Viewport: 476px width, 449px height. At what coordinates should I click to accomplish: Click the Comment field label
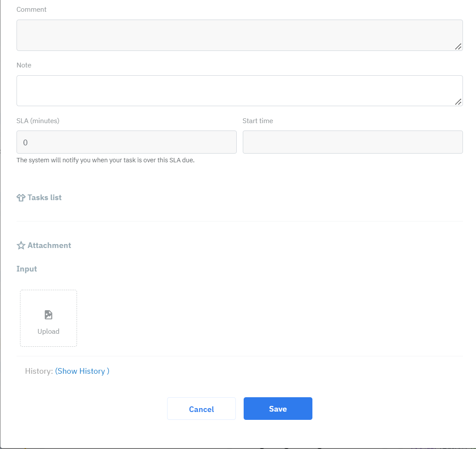31,10
